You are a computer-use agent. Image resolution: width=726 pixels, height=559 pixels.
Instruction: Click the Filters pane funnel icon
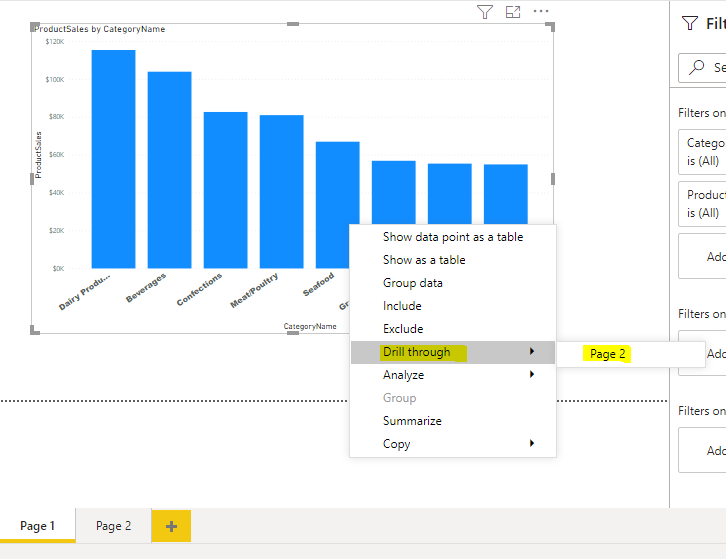[690, 23]
